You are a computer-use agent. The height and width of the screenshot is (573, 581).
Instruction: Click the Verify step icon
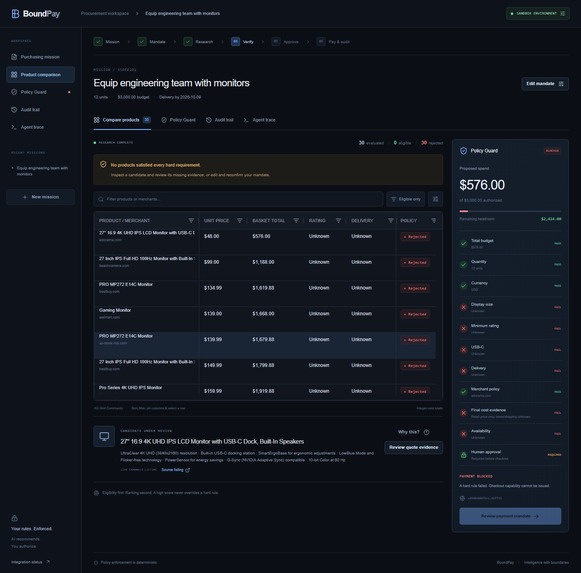pyautogui.click(x=235, y=42)
